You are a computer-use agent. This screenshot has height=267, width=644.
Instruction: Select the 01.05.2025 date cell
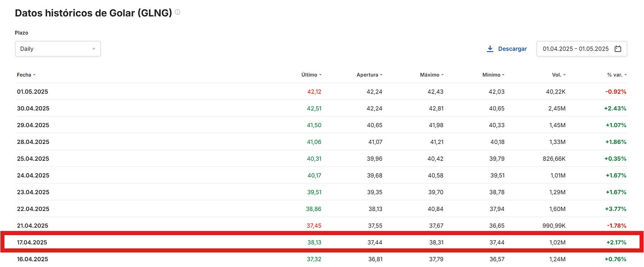coord(33,92)
